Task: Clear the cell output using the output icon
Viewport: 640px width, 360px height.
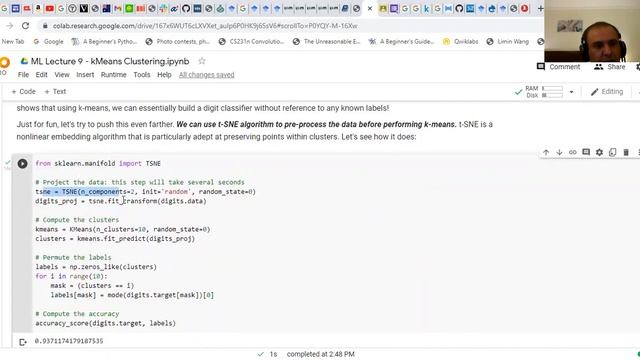Action: [22, 342]
